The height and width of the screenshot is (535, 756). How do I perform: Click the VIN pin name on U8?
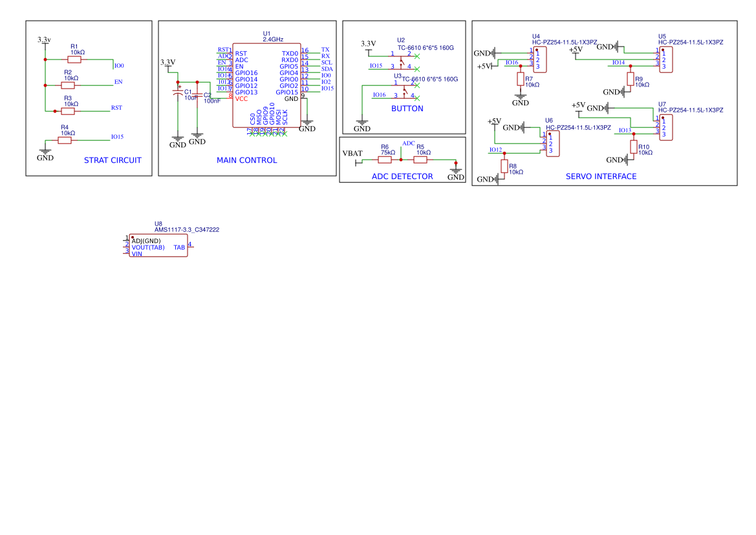point(137,254)
